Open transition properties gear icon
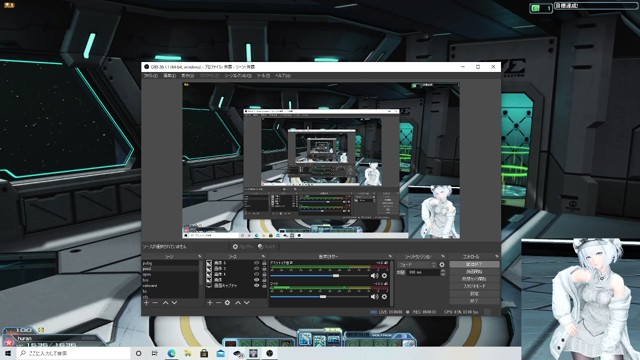This screenshot has width=640, height=360. [x=442, y=264]
